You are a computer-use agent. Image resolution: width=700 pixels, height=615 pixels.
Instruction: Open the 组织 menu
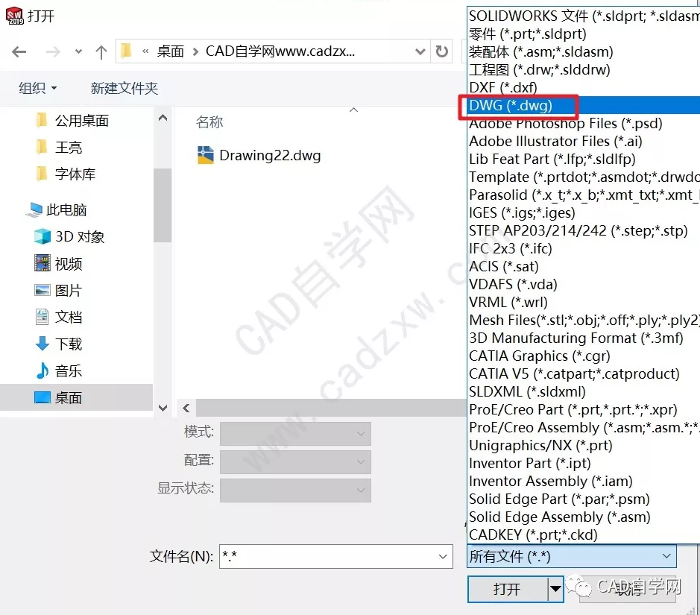[37, 89]
